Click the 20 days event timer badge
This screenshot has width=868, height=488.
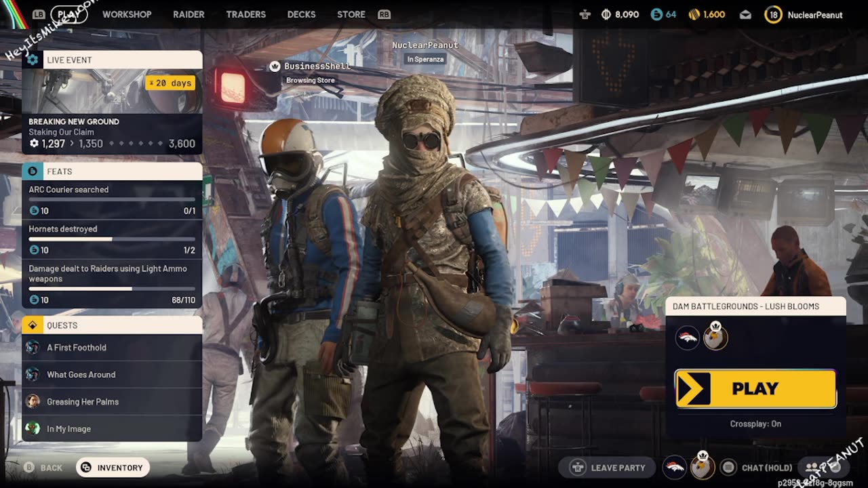pyautogui.click(x=170, y=83)
